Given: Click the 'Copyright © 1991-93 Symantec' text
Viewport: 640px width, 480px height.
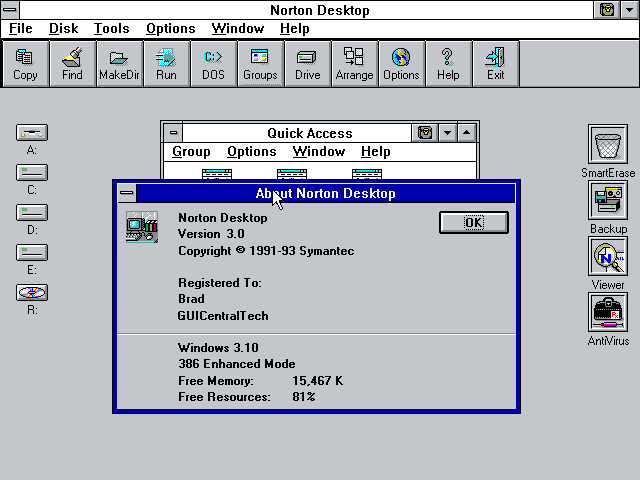Looking at the screenshot, I should [x=266, y=251].
